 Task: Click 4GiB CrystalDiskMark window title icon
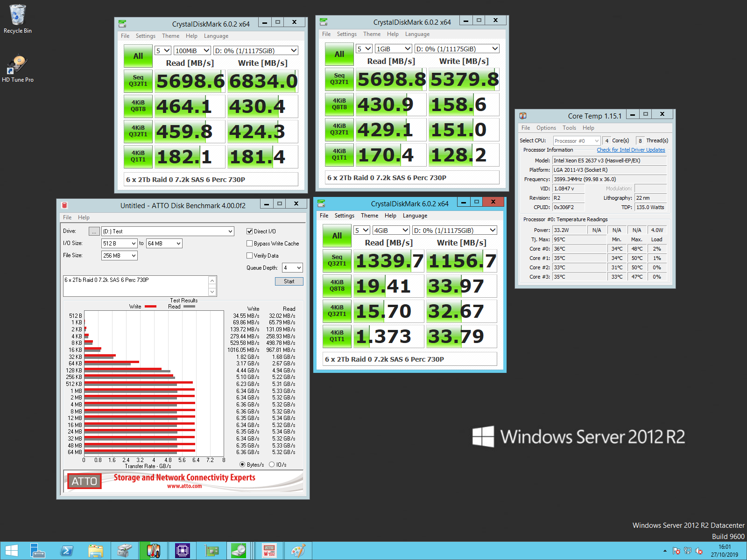point(321,203)
